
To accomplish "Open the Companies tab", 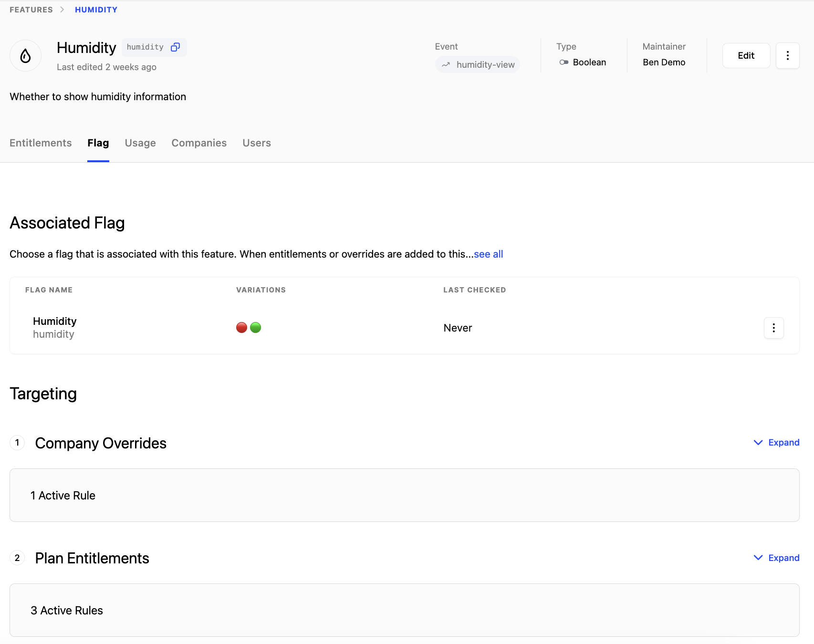I will click(199, 143).
